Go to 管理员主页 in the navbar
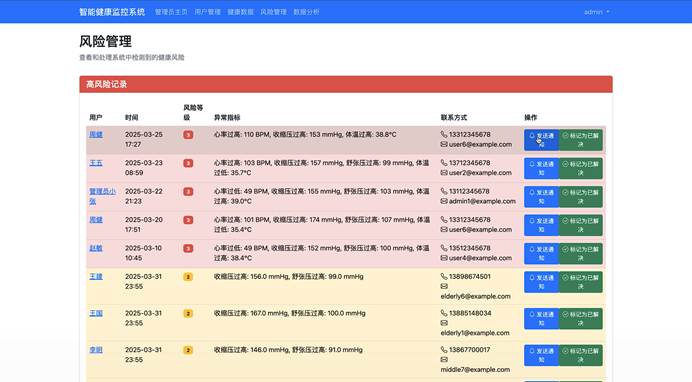Screen dimensions: 692x382 tap(171, 12)
